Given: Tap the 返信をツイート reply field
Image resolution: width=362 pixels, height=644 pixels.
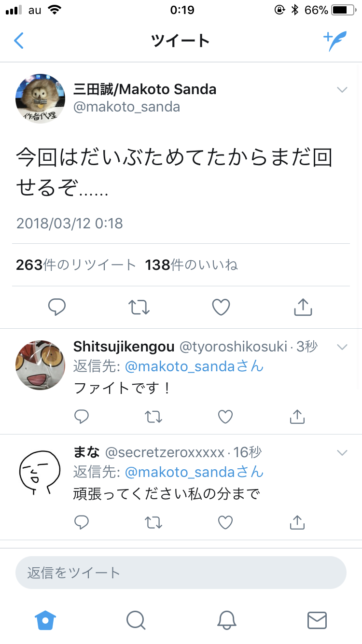Looking at the screenshot, I should [x=181, y=573].
